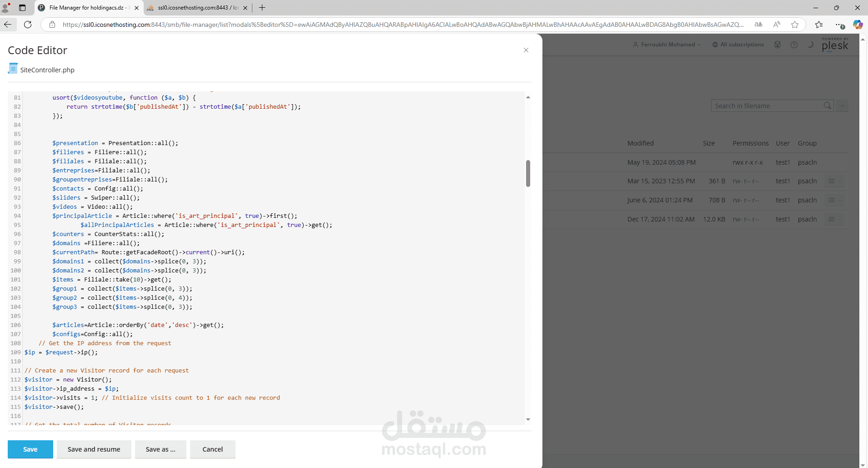Click the comment 'Get the IP address from the request'
This screenshot has width=868, height=468.
tap(105, 343)
